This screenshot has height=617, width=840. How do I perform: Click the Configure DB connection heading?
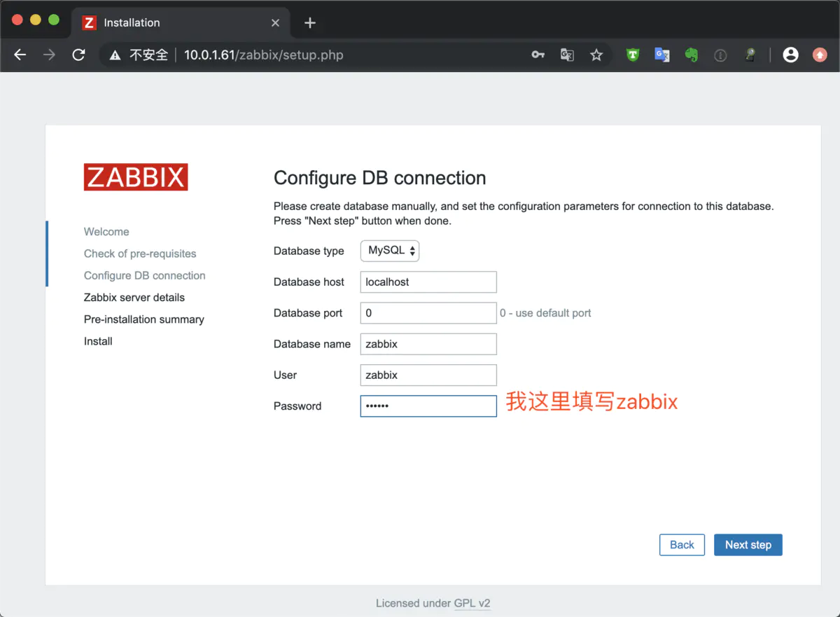380,178
